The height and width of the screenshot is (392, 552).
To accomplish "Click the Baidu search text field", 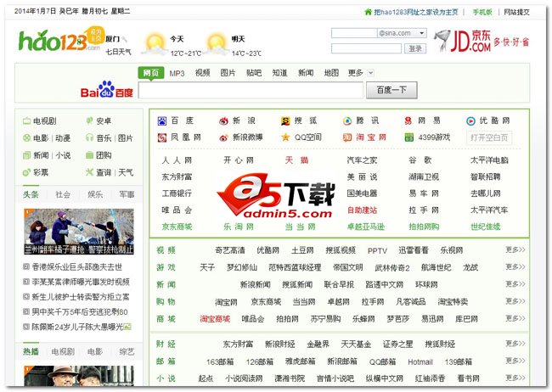I will pos(251,91).
